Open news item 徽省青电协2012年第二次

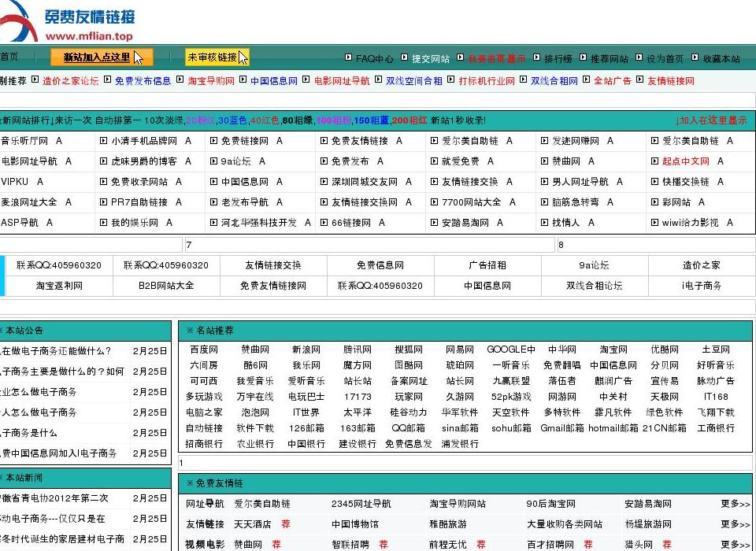54,498
